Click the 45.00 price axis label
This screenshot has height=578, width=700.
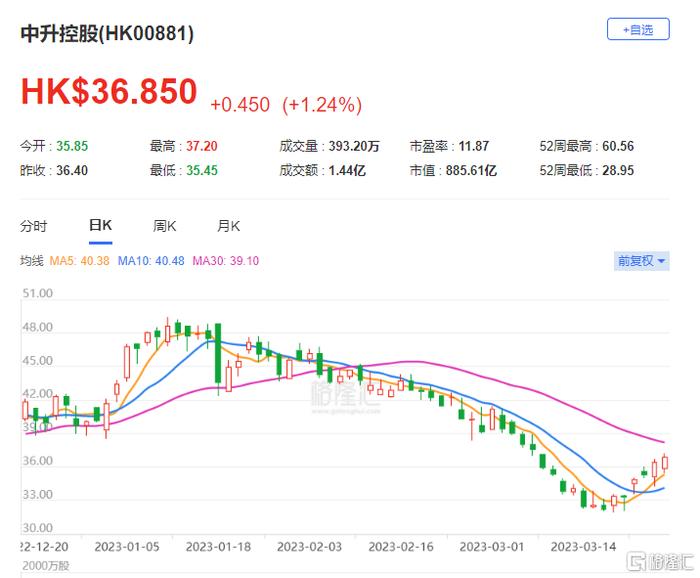coord(38,361)
